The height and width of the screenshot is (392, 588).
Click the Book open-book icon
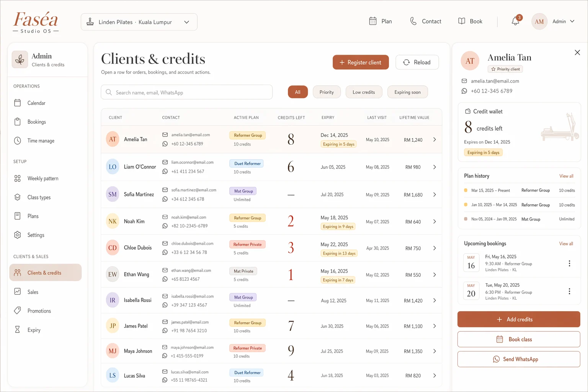click(462, 21)
